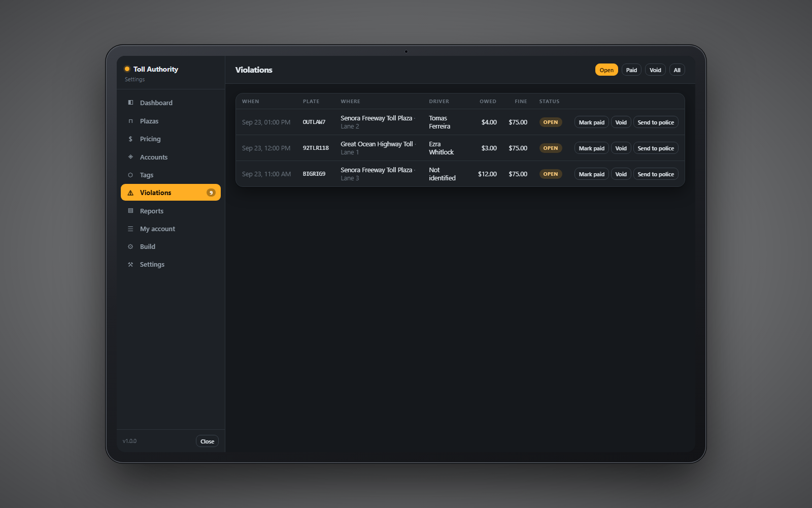
Task: Click the OPEN status badge for BIGRIG9
Action: click(551, 174)
